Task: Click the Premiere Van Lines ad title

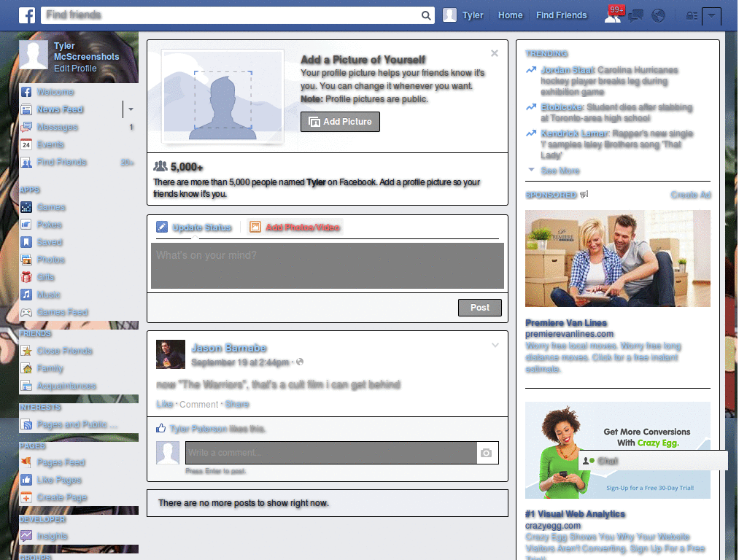Action: pos(566,323)
